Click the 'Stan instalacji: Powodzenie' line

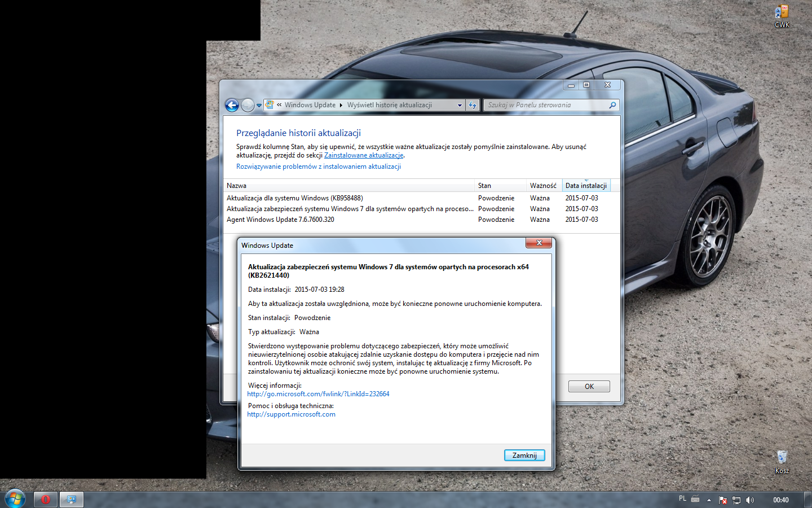click(x=289, y=318)
